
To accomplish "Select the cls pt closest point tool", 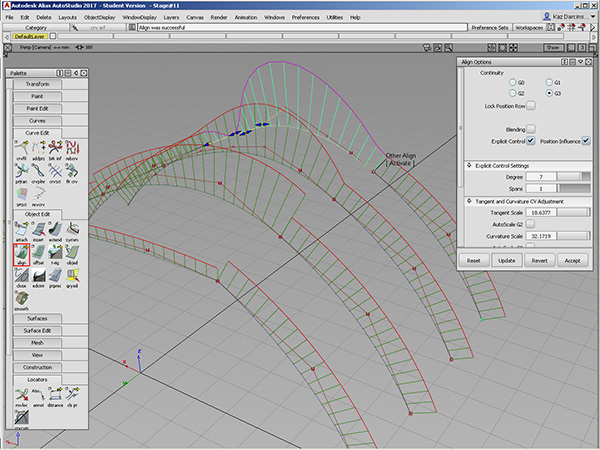I will pos(72,397).
